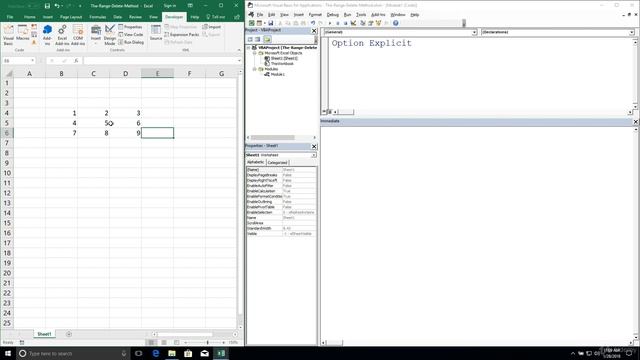
Task: Toggle Design Mode icon in VBA toolbar
Action: (x=353, y=23)
